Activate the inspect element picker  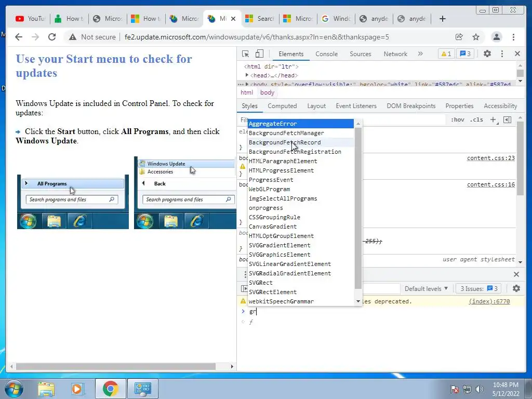pos(246,54)
